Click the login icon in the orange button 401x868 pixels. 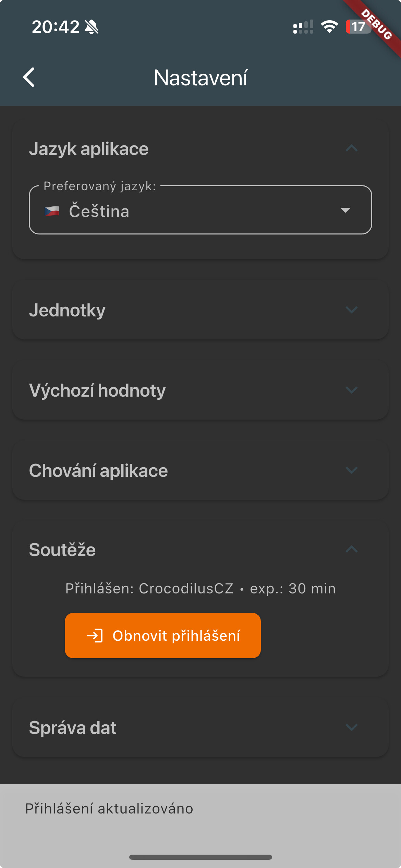(95, 636)
